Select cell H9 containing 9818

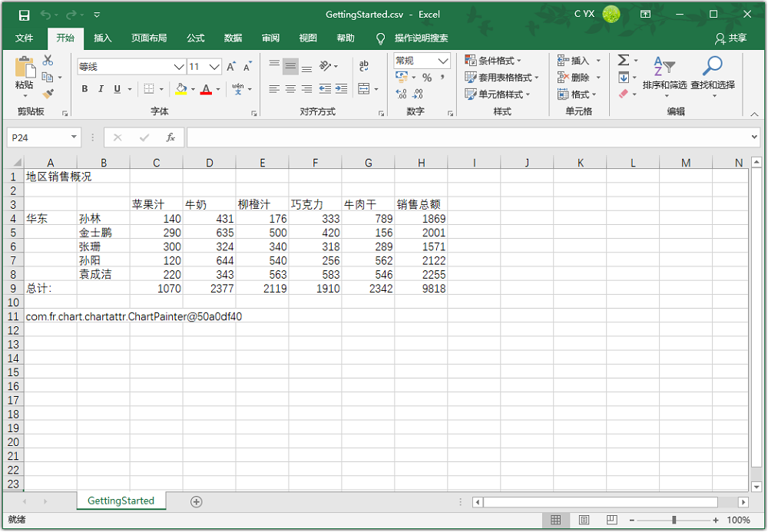pyautogui.click(x=421, y=289)
